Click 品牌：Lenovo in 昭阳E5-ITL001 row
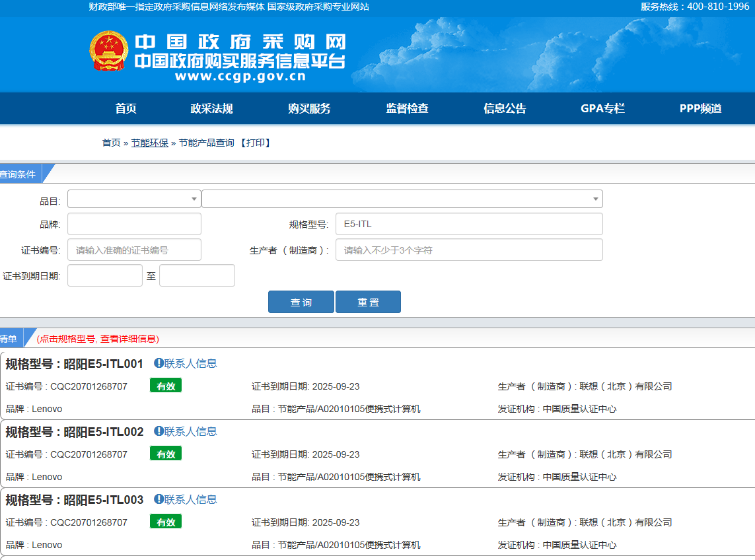The image size is (755, 560). pos(34,409)
